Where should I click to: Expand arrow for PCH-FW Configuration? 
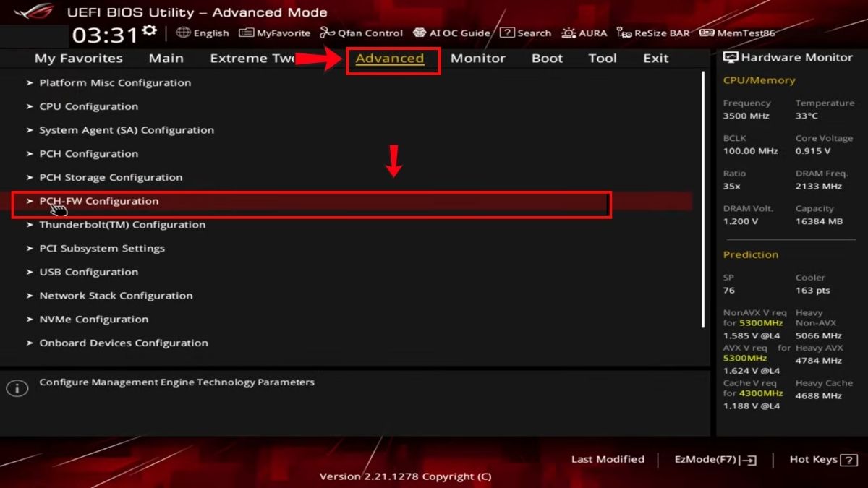coord(30,202)
